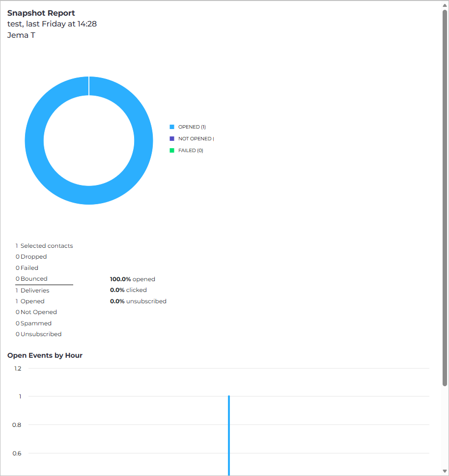449x476 pixels.
Task: Click the '0.0% unsubscribed' statistic
Action: pos(139,301)
